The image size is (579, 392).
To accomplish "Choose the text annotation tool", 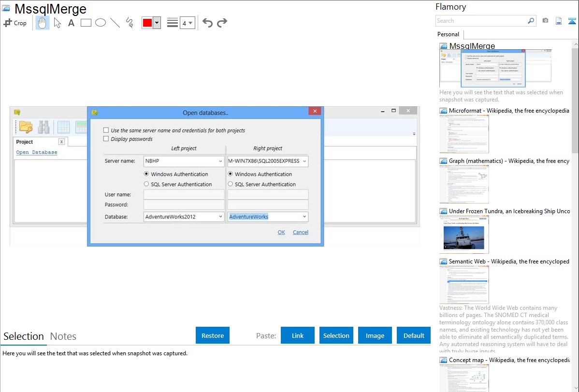I will (x=71, y=23).
